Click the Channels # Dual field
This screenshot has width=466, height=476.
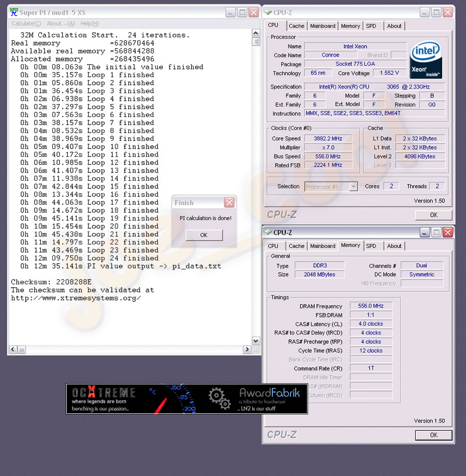click(421, 265)
